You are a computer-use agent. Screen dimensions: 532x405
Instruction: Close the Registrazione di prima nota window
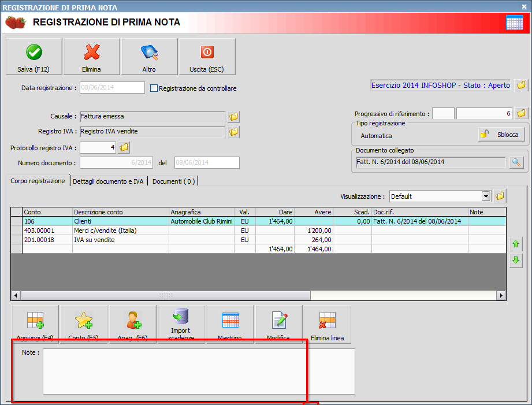click(x=524, y=6)
